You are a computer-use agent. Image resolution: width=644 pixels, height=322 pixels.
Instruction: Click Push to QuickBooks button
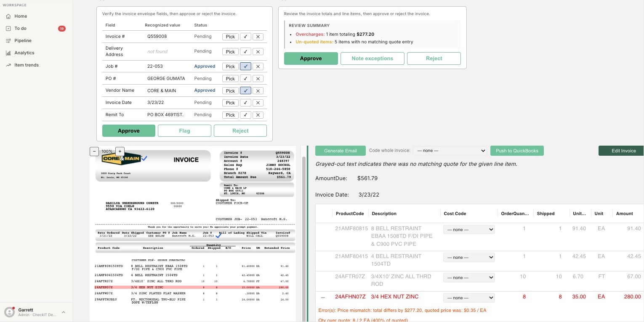pos(517,151)
